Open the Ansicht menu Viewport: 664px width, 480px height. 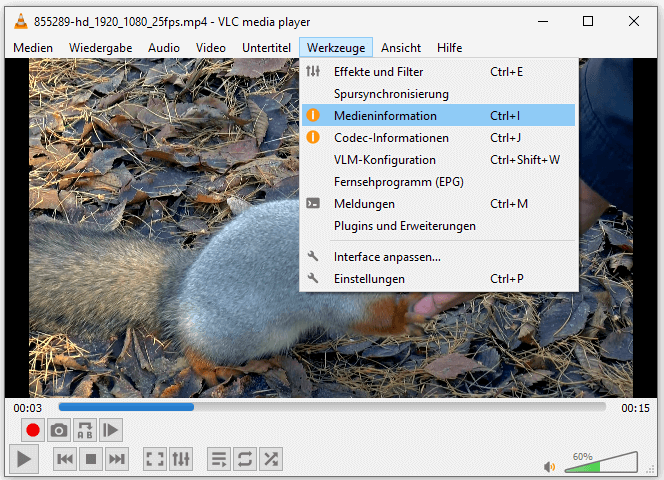(401, 48)
